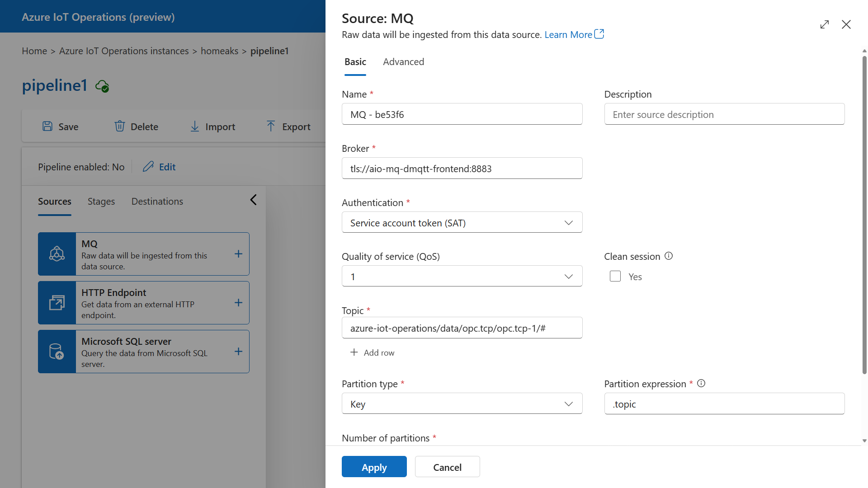Expand the Source: MQ panel to fullscreen

point(825,24)
